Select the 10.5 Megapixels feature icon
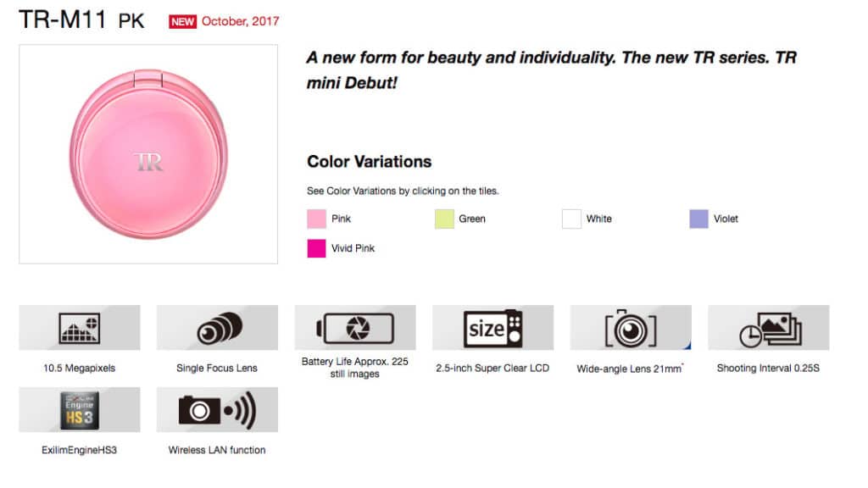 (80, 328)
